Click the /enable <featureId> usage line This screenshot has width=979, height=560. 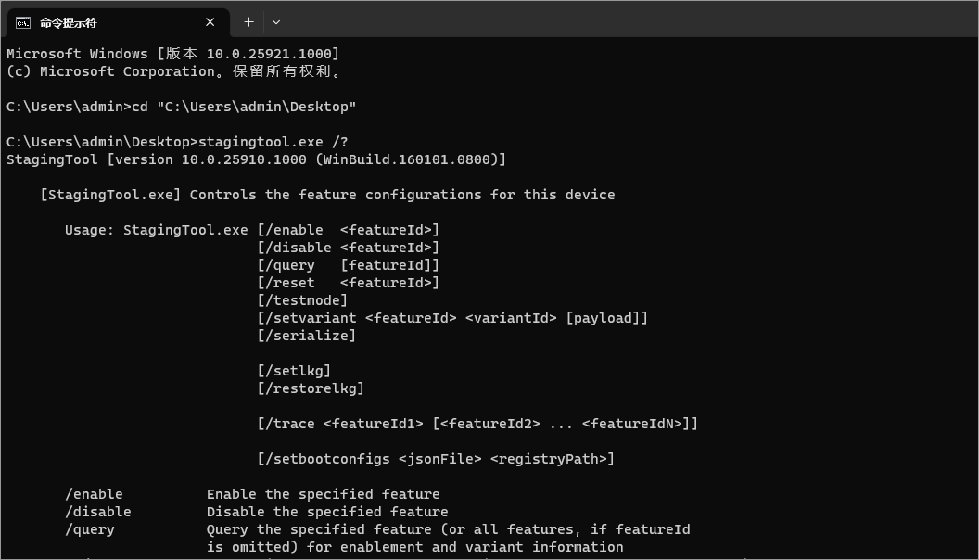pyautogui.click(x=348, y=230)
